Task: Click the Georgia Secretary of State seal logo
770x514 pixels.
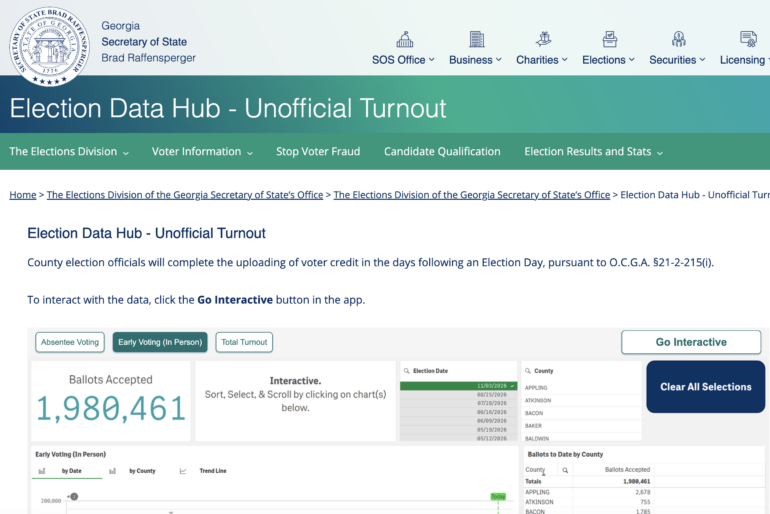Action: 50,46
